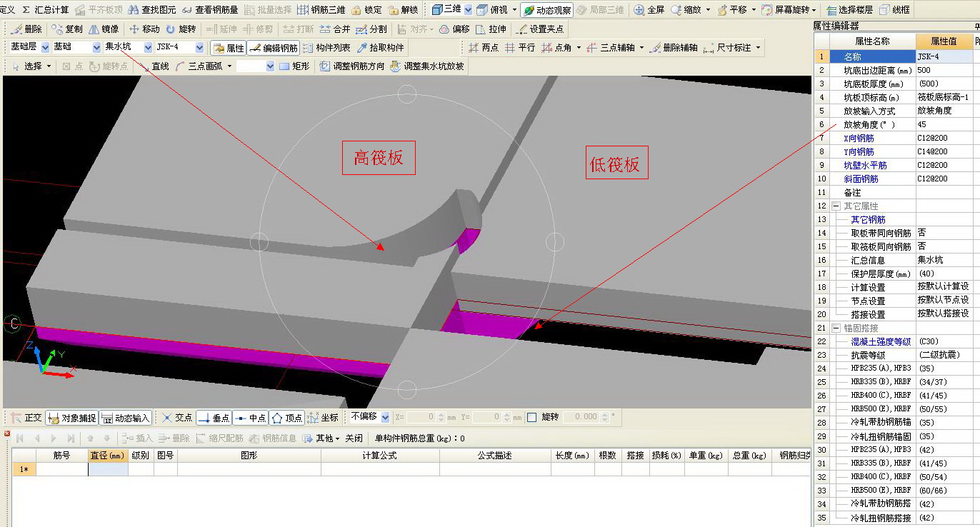Open the 不偏移 offset mode dropdown
Viewport: 980px width, 527px height.
(x=385, y=417)
